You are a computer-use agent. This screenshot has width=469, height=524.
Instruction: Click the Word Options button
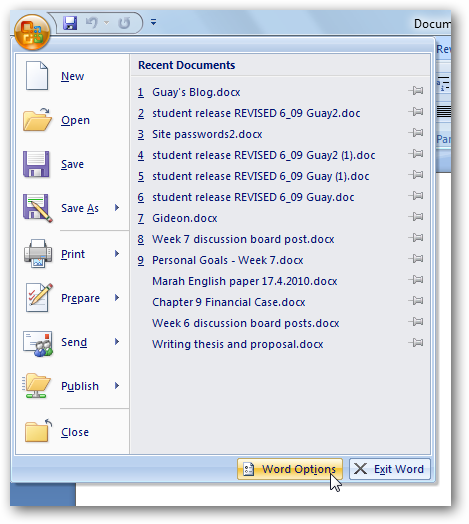(x=290, y=469)
